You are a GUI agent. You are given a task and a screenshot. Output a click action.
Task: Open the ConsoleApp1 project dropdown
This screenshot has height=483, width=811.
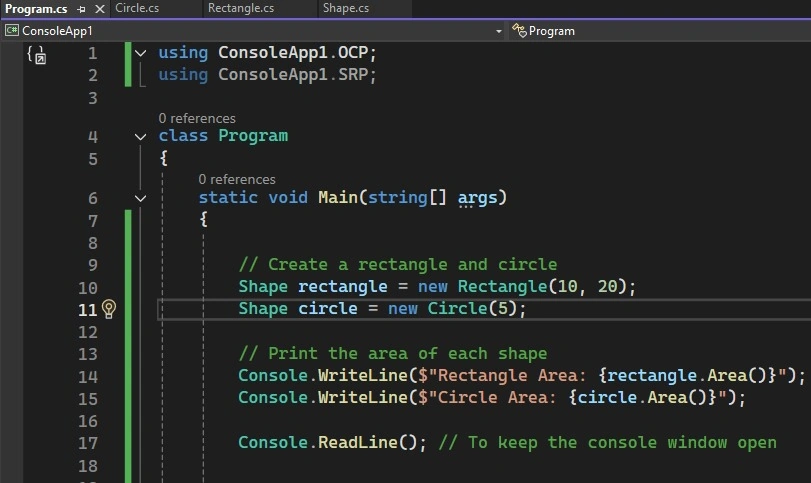(499, 32)
